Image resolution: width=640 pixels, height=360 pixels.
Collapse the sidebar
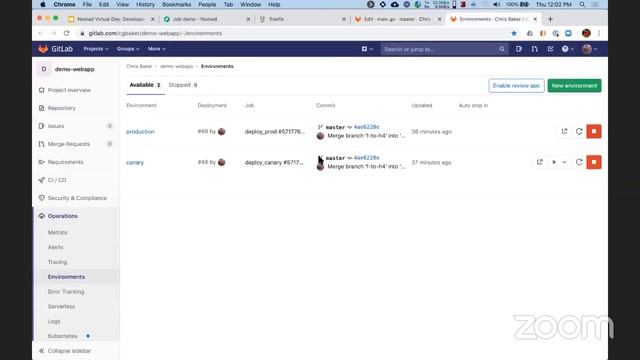pos(65,351)
